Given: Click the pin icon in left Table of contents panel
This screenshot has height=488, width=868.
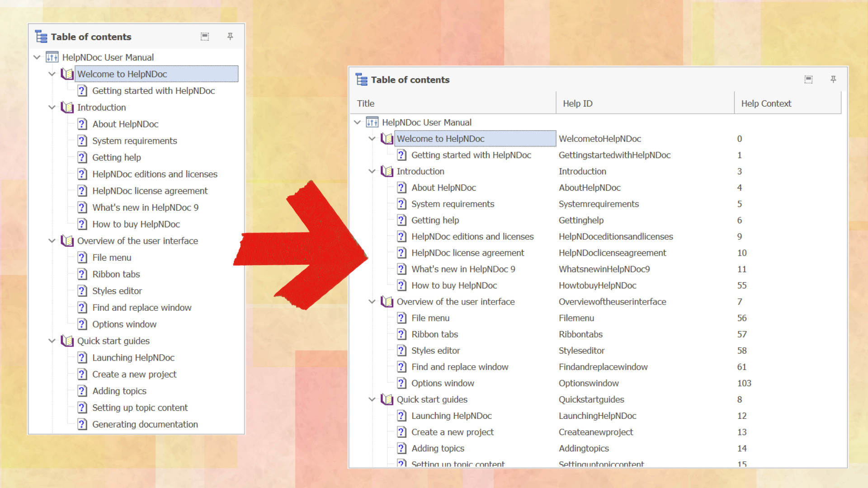Looking at the screenshot, I should pyautogui.click(x=230, y=36).
